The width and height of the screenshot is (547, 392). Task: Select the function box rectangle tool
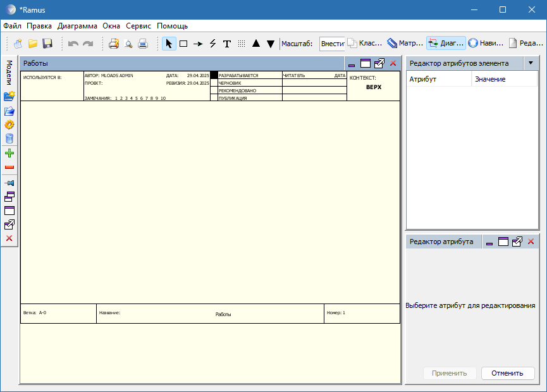tap(183, 44)
